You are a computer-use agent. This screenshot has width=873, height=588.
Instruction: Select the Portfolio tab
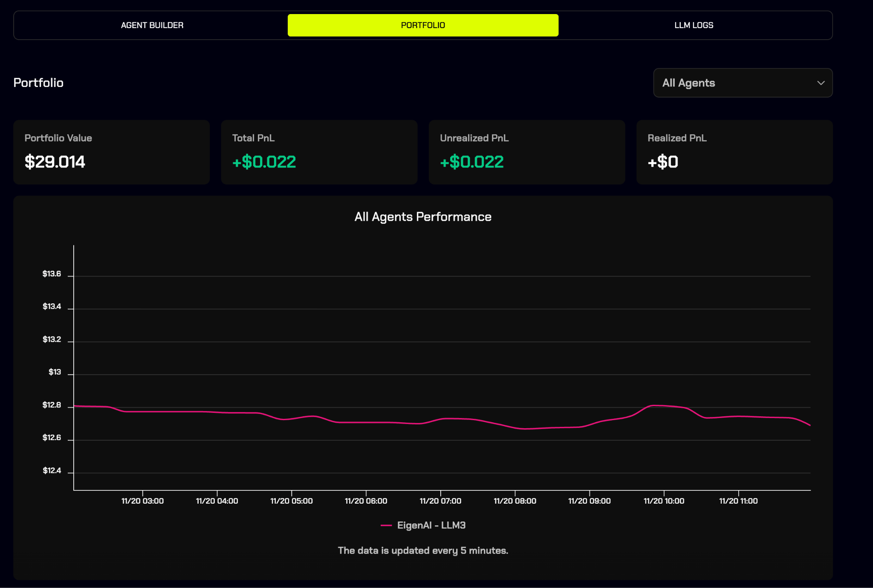point(423,25)
